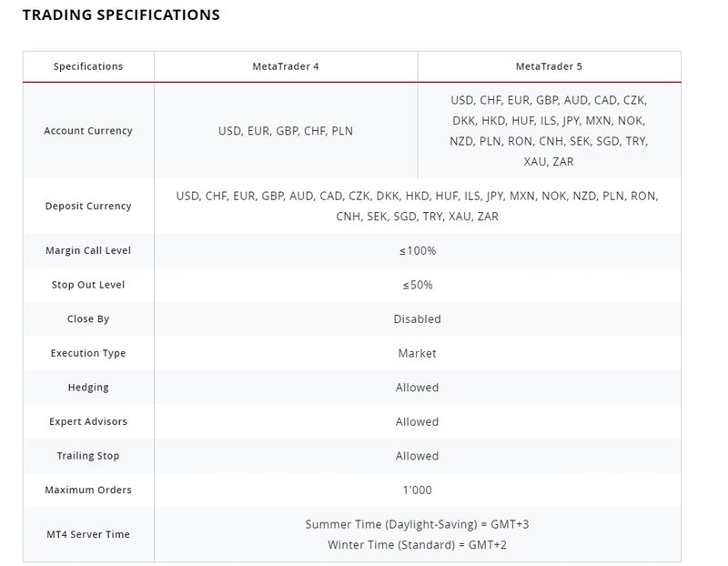Click the '1'000' maximum orders value
The image size is (728, 566).
pos(417,490)
